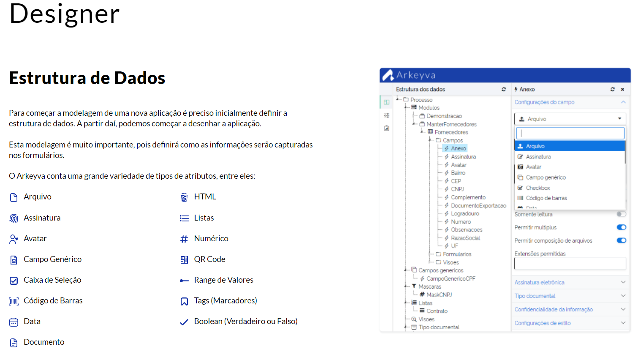Click the QR Code icon in attribute list
644x349 pixels.
184,259
